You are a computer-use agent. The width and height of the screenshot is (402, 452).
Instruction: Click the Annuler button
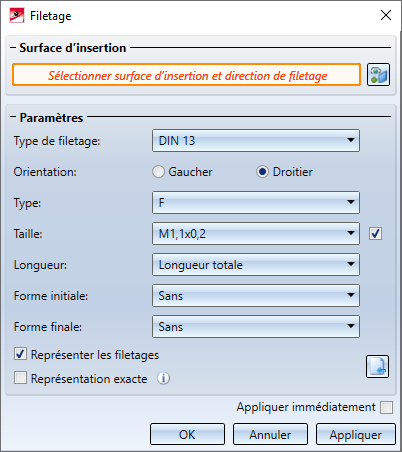coord(270,434)
